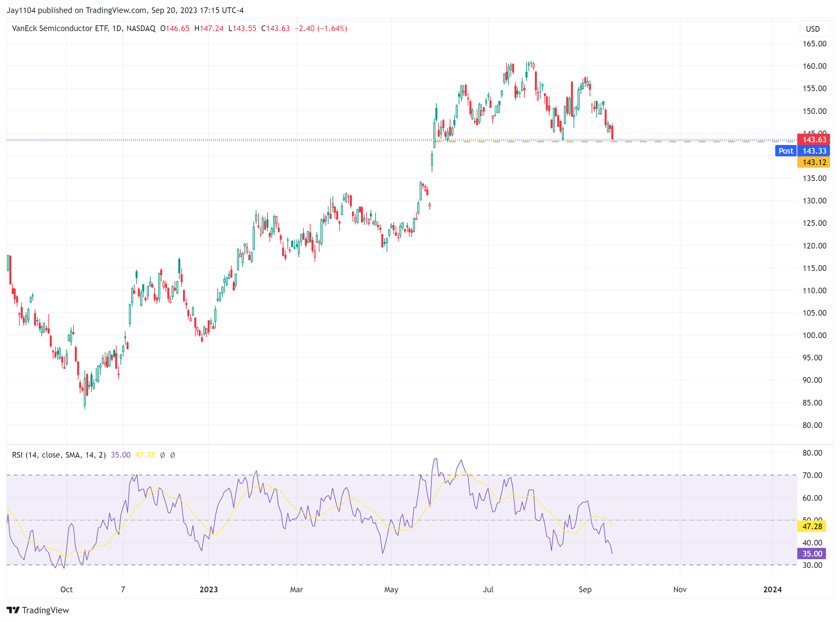Click the Nov label on time axis
Screen dimensions: 840x622
(x=680, y=589)
